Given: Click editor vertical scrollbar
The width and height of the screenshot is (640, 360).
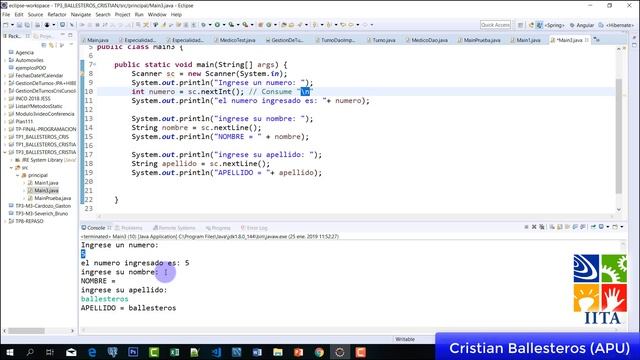Looking at the screenshot, I should coord(619,135).
